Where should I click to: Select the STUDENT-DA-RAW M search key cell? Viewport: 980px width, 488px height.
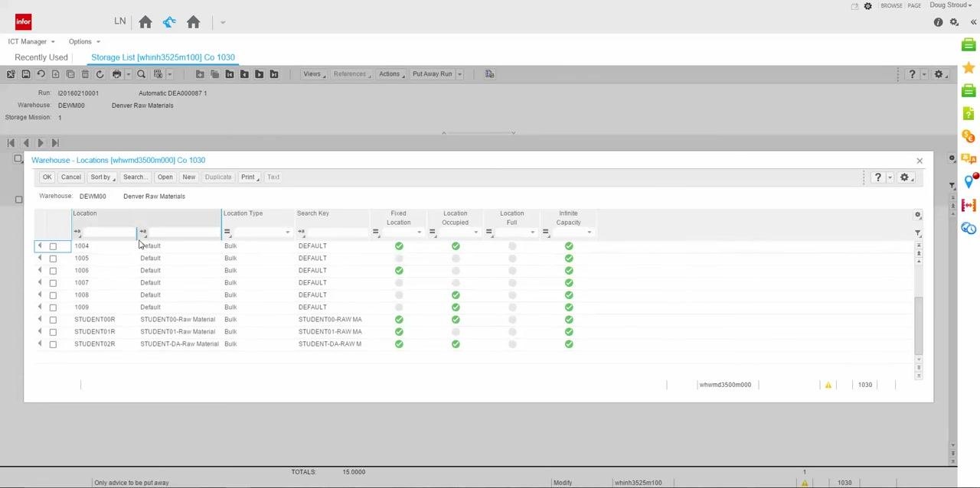330,344
